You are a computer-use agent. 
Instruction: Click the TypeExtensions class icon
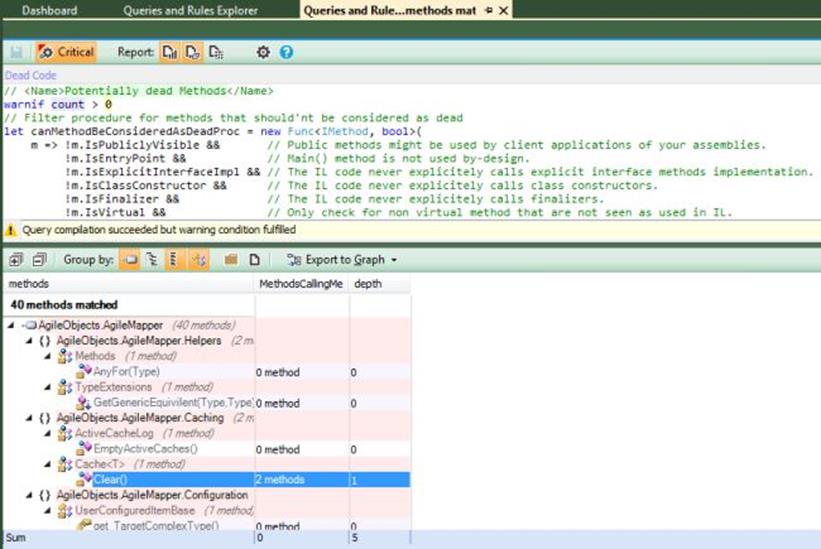[65, 387]
